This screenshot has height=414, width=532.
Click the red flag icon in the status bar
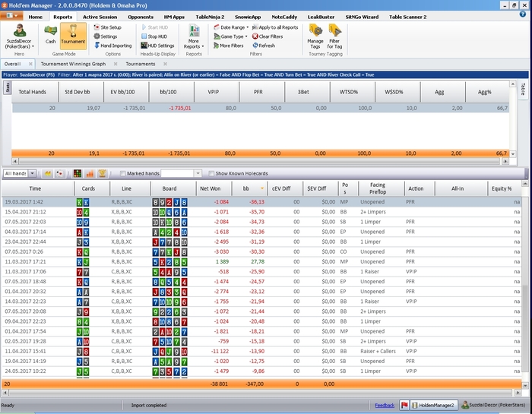point(404,405)
